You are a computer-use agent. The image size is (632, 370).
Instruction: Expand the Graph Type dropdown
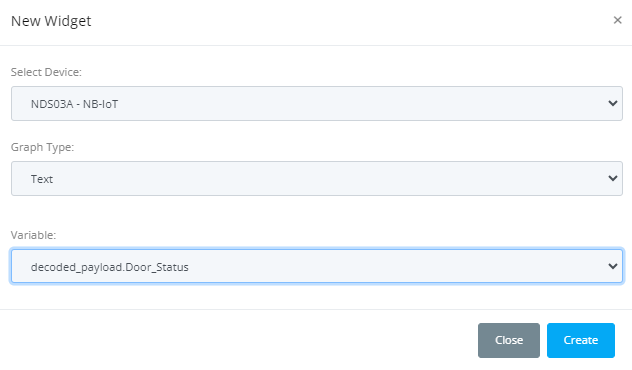317,179
